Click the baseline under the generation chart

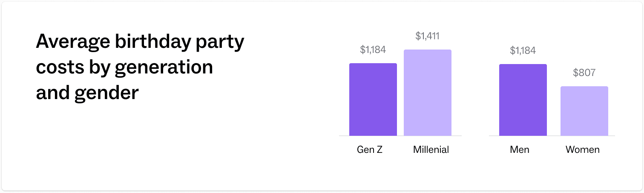point(400,136)
